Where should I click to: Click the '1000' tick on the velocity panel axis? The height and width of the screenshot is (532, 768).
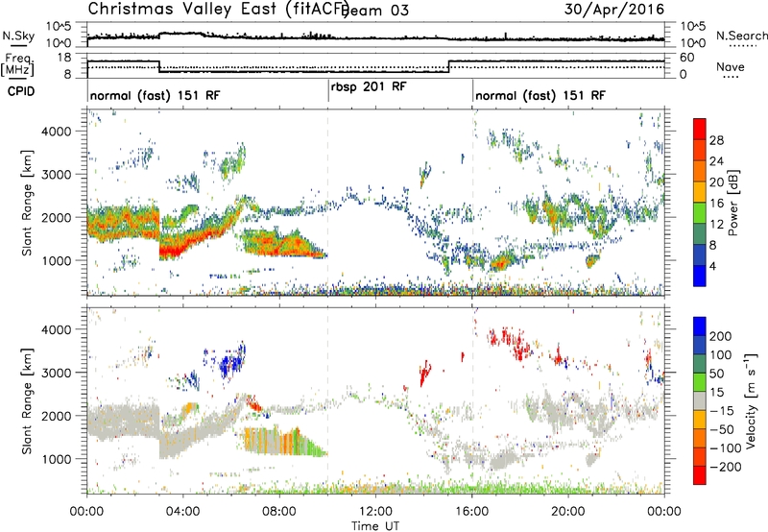pyautogui.click(x=57, y=459)
